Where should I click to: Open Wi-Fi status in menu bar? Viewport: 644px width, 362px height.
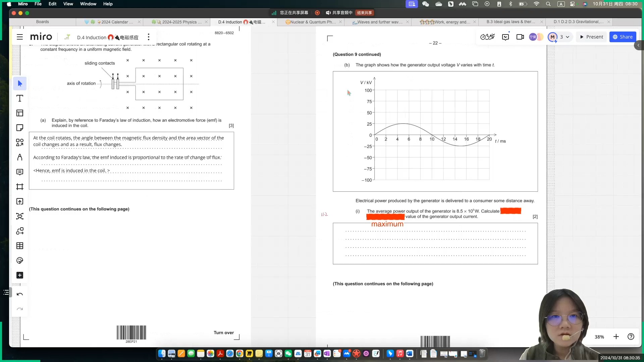point(536,4)
